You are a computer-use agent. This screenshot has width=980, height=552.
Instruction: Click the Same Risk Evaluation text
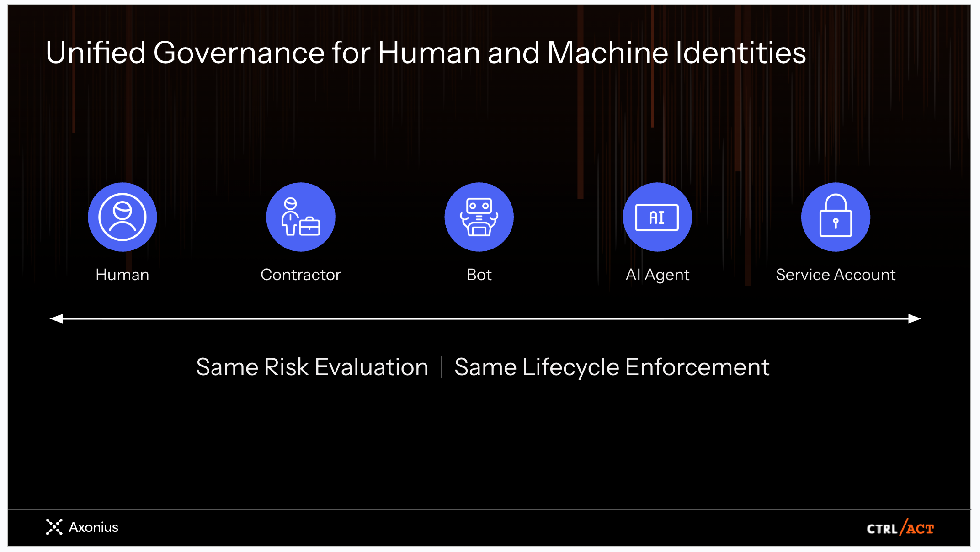tap(312, 367)
